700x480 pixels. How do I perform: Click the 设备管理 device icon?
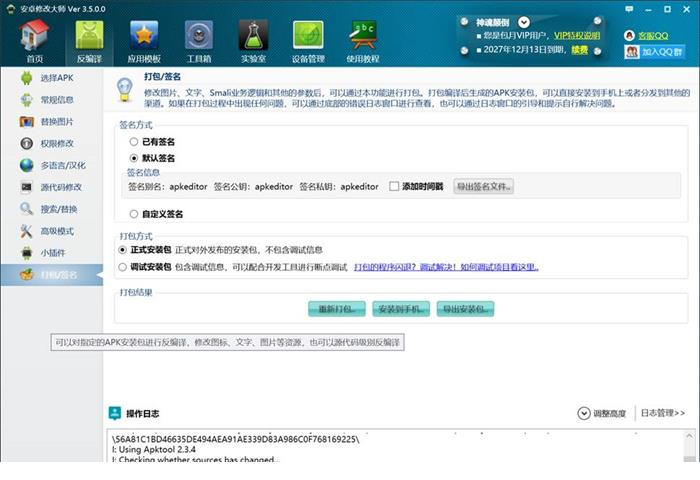click(308, 40)
